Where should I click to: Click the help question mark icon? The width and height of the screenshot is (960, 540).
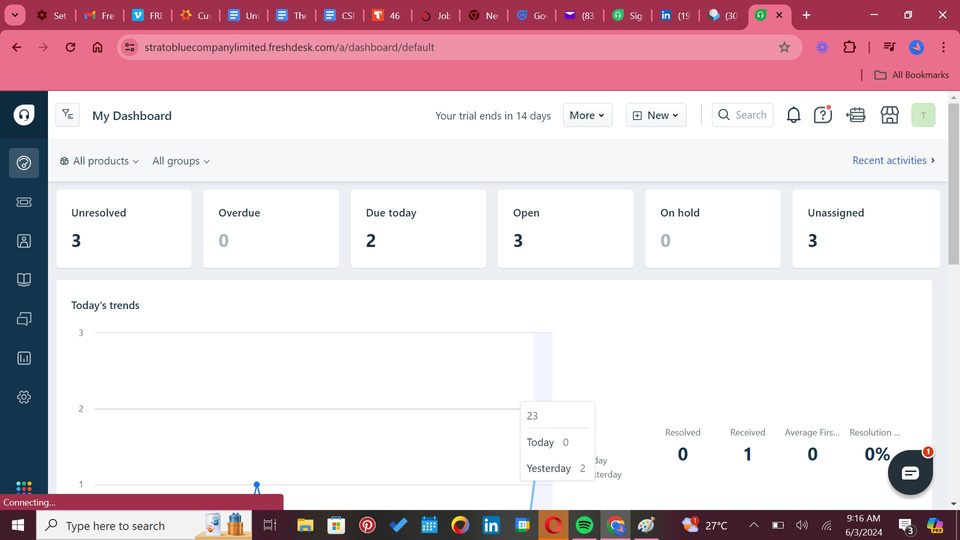pyautogui.click(x=823, y=115)
